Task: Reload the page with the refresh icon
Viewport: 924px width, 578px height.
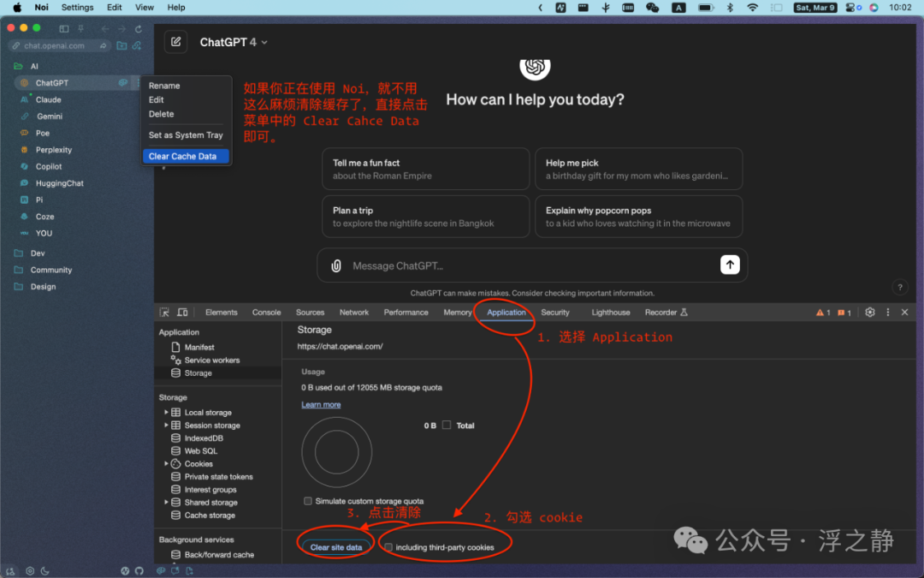Action: (x=139, y=28)
